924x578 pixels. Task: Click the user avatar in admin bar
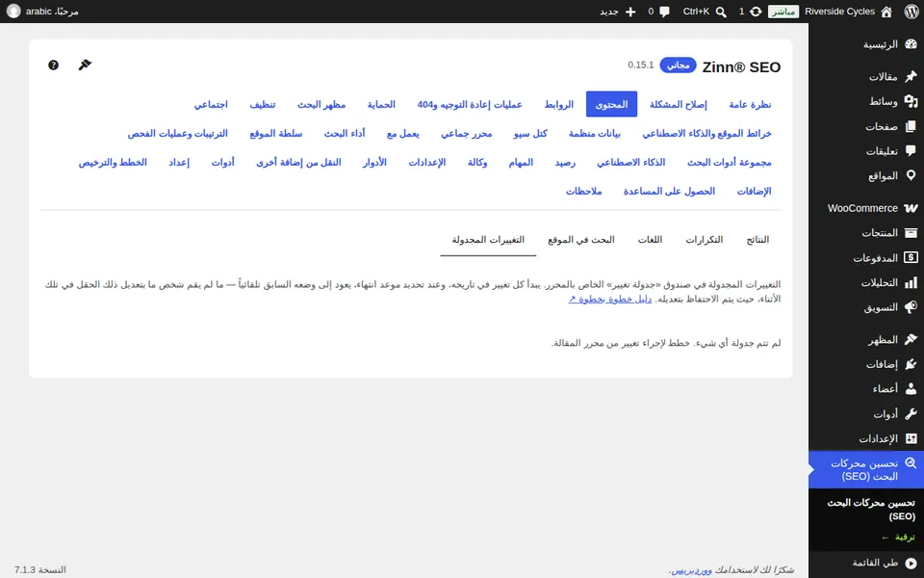13,12
